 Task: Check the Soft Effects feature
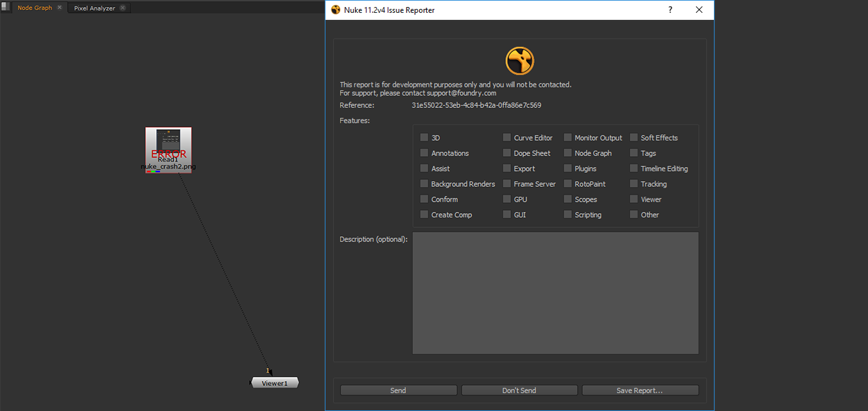pyautogui.click(x=634, y=137)
